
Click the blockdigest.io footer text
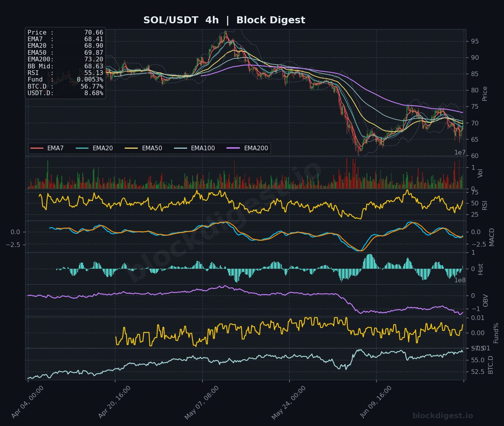pyautogui.click(x=443, y=416)
